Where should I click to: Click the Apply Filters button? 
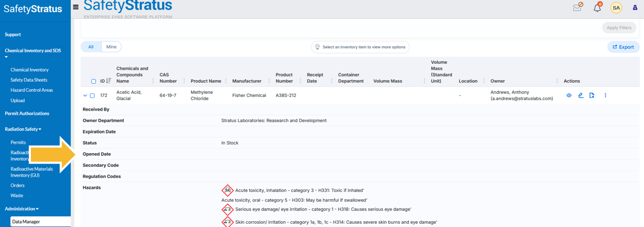tap(619, 28)
